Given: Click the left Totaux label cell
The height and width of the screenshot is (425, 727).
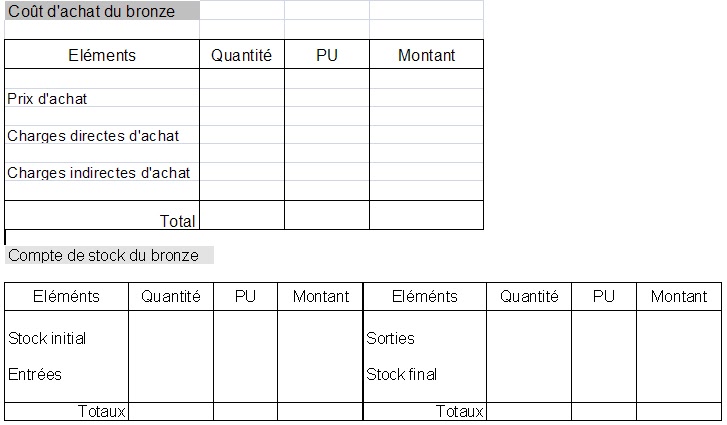Looking at the screenshot, I should point(66,411).
